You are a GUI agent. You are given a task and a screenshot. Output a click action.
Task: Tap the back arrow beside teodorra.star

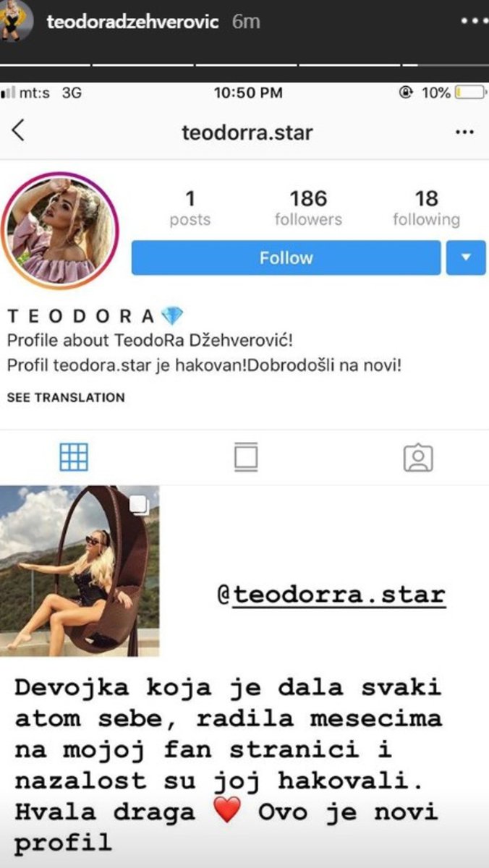point(18,131)
